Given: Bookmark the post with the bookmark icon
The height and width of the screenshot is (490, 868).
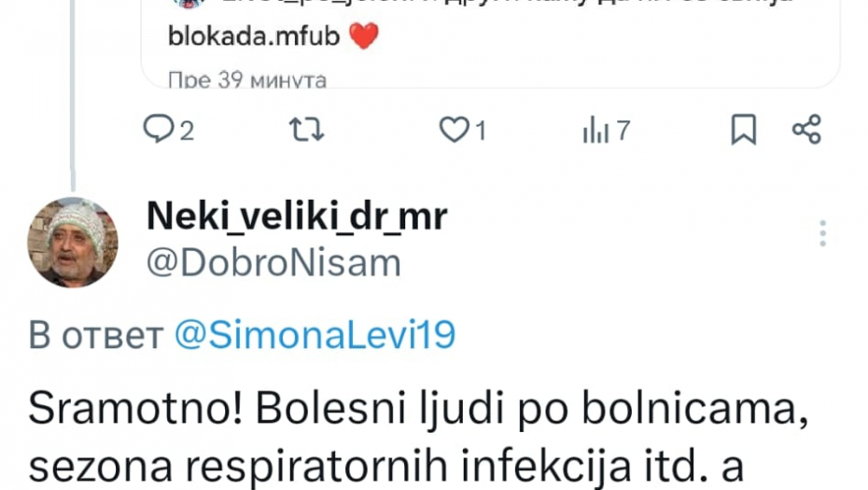Looking at the screenshot, I should click(744, 130).
